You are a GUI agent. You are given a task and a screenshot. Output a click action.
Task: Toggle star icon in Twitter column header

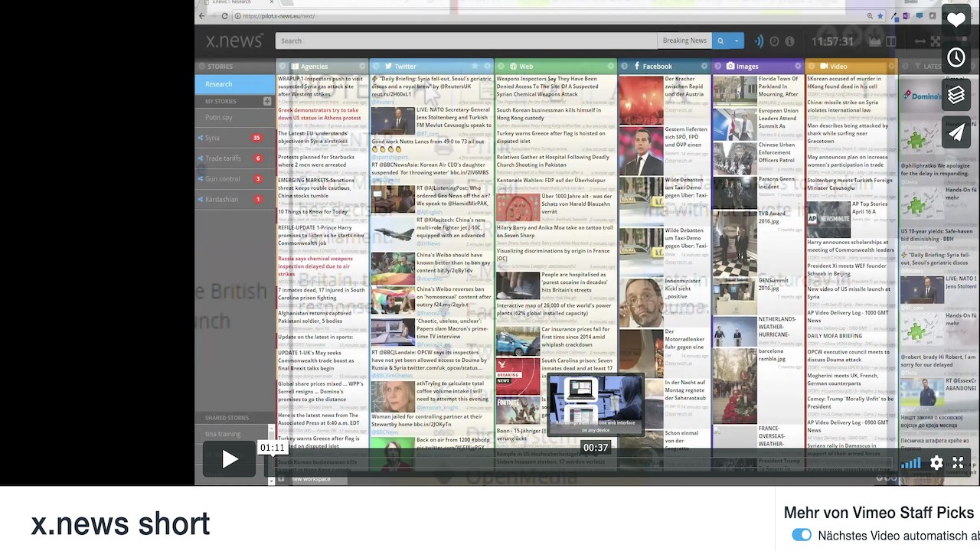(x=475, y=67)
